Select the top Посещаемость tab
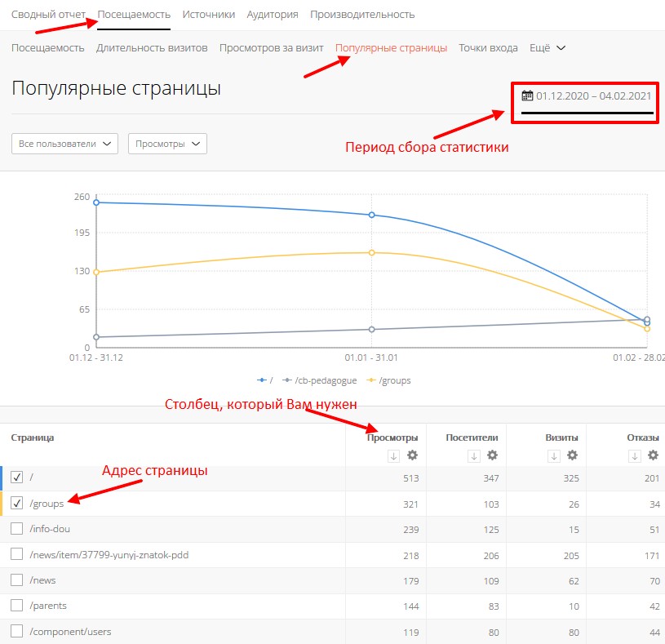Image resolution: width=665 pixels, height=644 pixels. [134, 15]
